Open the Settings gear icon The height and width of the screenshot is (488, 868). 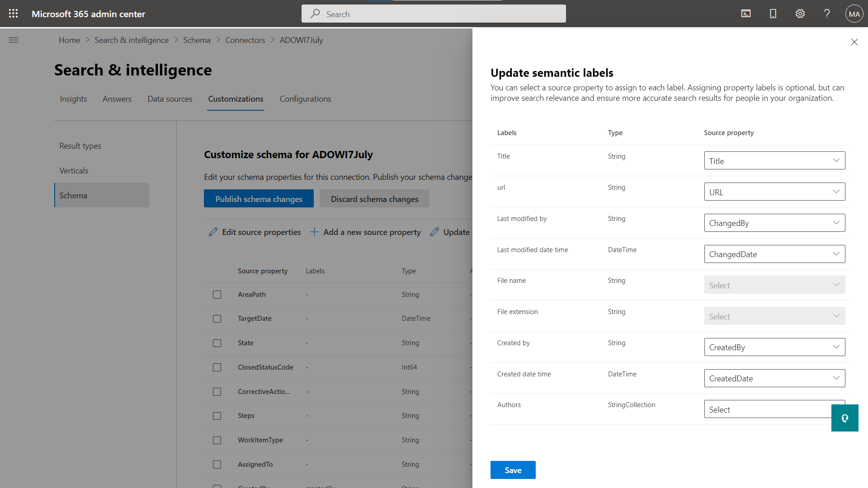800,13
